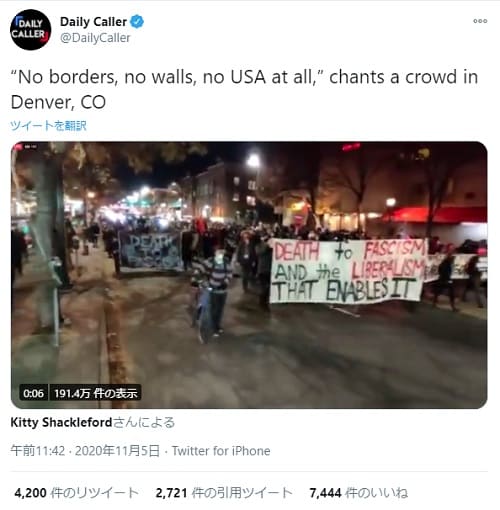The image size is (500, 510).
Task: Open the tweet's three-dot more menu
Action: point(480,21)
